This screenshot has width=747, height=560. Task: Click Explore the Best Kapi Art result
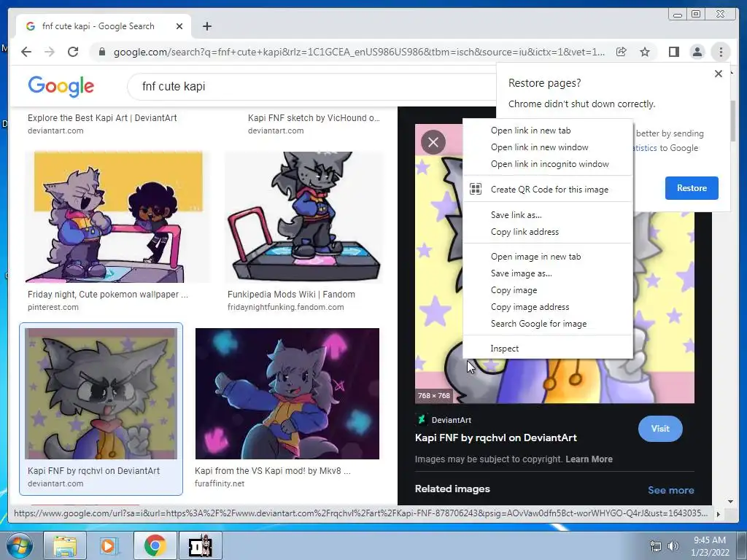[102, 117]
